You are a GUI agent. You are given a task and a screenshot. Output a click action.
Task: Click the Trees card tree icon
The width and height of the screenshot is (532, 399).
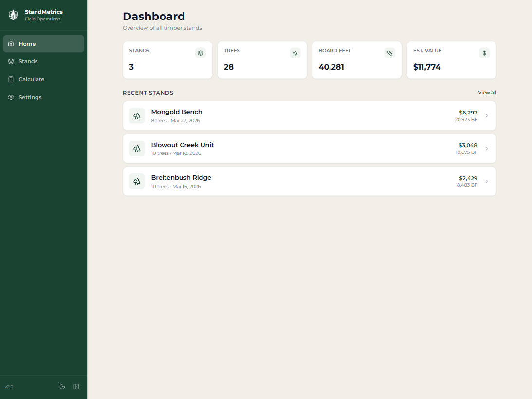(x=295, y=53)
